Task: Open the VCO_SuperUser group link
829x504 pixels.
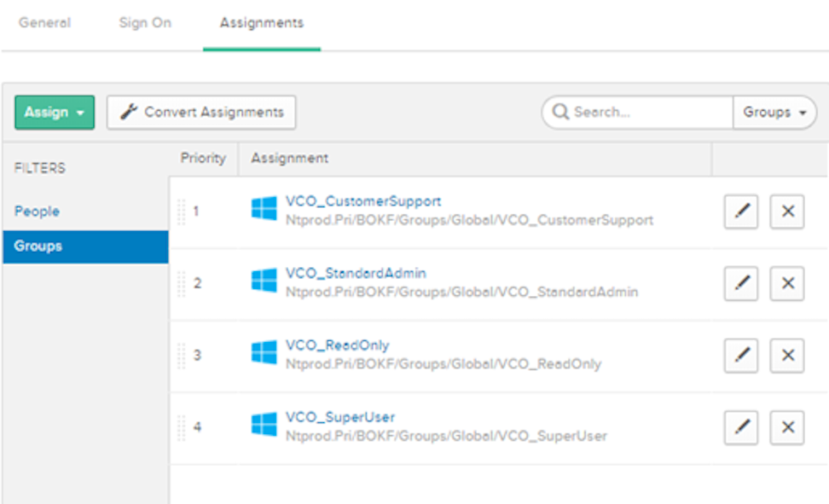Action: [x=340, y=417]
